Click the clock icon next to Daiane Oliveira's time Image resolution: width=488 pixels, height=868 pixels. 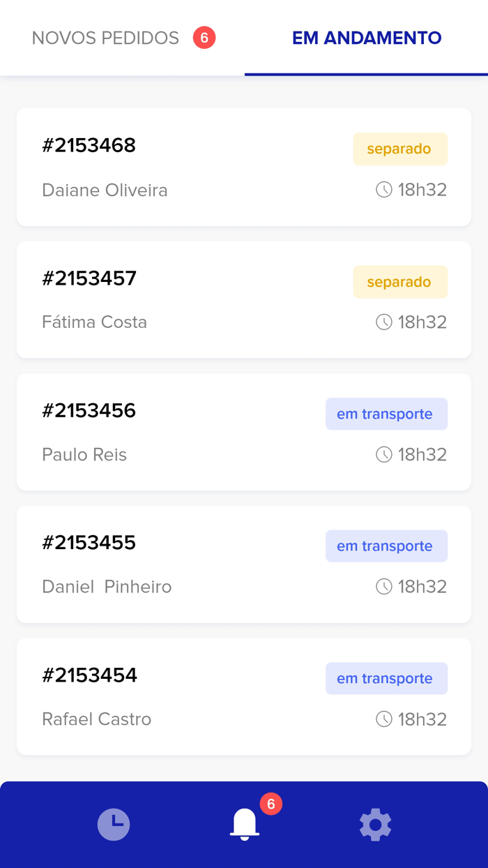pyautogui.click(x=384, y=189)
